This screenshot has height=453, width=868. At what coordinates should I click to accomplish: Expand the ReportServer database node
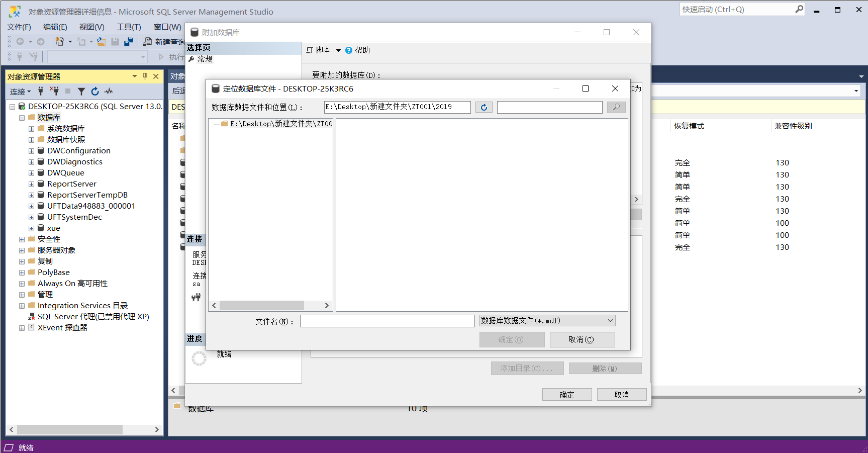[31, 184]
